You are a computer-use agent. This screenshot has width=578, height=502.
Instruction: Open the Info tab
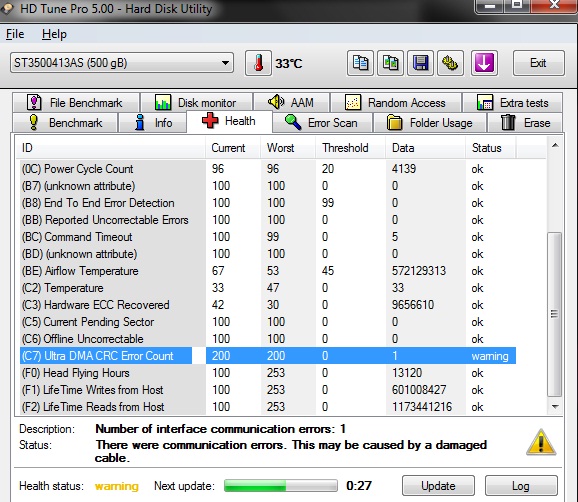[152, 123]
